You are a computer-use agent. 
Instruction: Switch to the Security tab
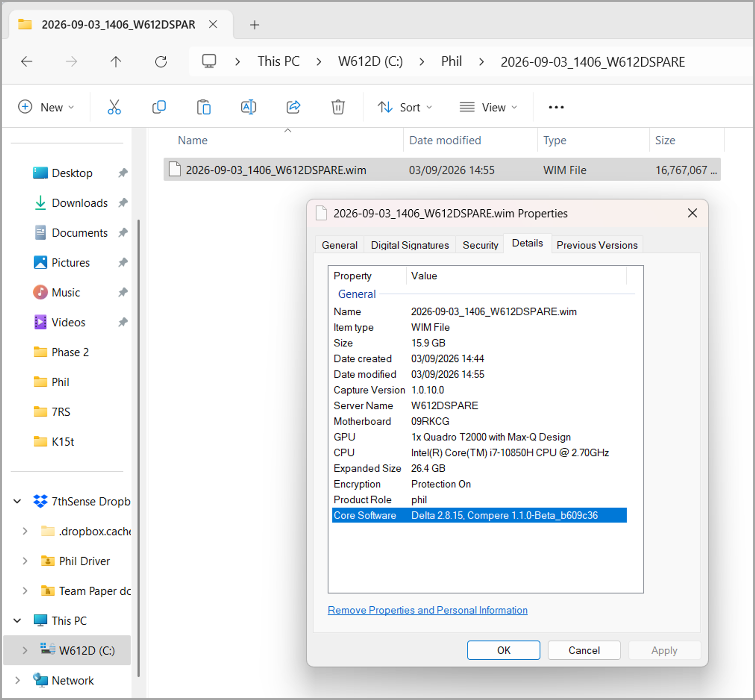click(480, 245)
